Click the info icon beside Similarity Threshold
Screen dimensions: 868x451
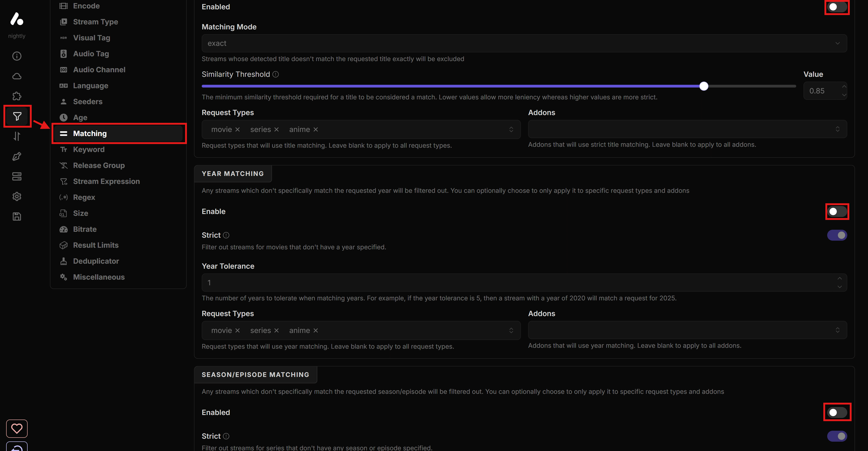tap(276, 74)
